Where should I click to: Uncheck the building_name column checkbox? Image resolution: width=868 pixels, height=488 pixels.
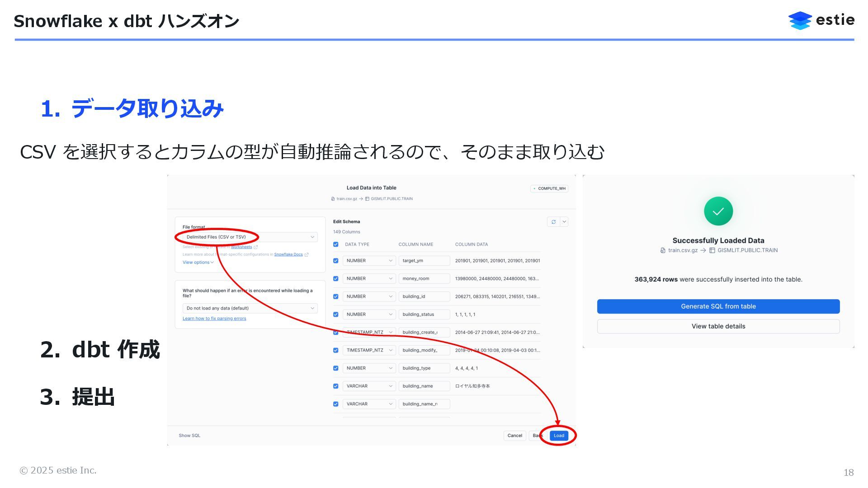(x=336, y=386)
